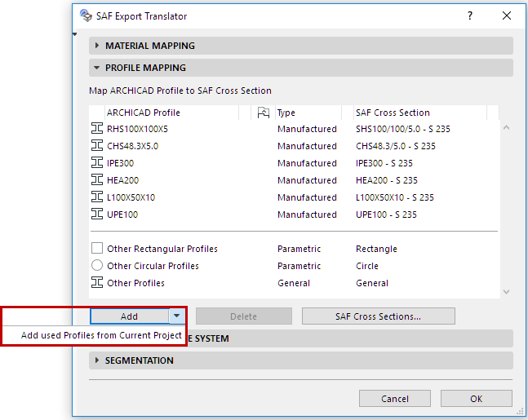The height and width of the screenshot is (420, 528).
Task: Open the SAF Cross Sections dialog button
Action: point(378,316)
